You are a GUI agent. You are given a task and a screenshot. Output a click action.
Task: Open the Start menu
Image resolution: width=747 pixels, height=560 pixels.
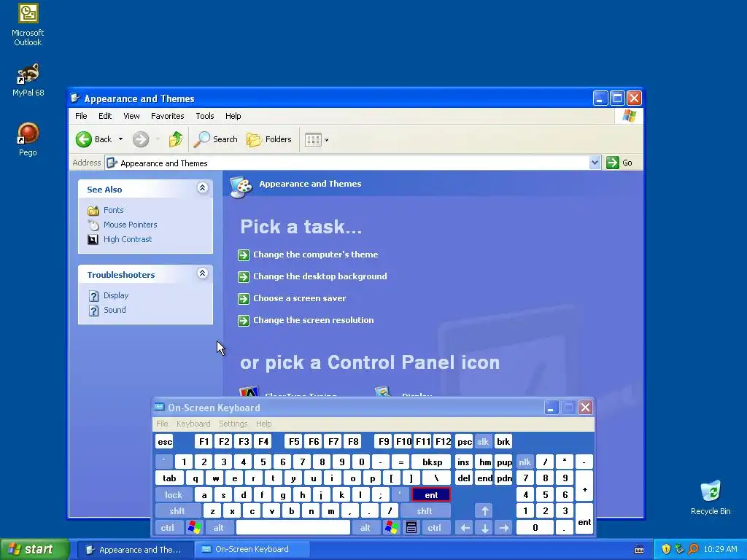pyautogui.click(x=35, y=550)
